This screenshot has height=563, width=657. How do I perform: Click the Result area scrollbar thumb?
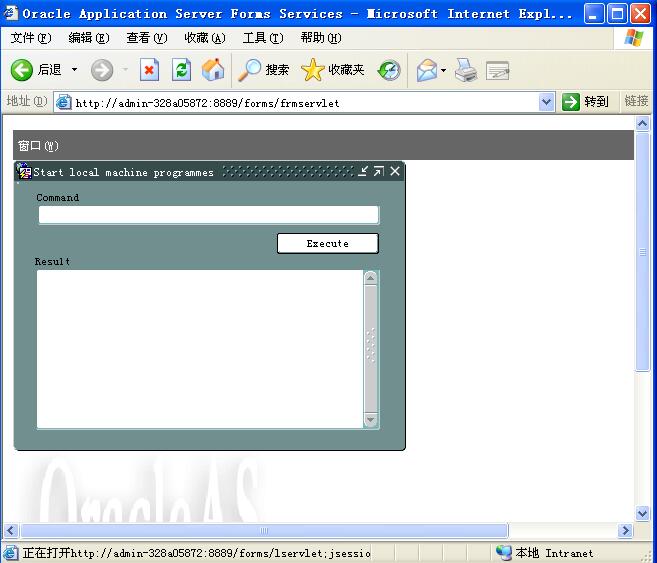(x=371, y=348)
